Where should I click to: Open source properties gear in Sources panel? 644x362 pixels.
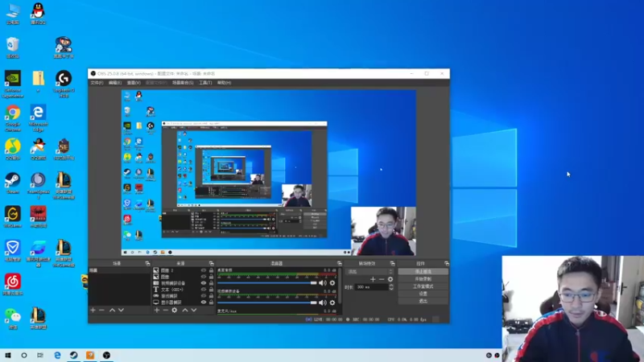pyautogui.click(x=175, y=311)
